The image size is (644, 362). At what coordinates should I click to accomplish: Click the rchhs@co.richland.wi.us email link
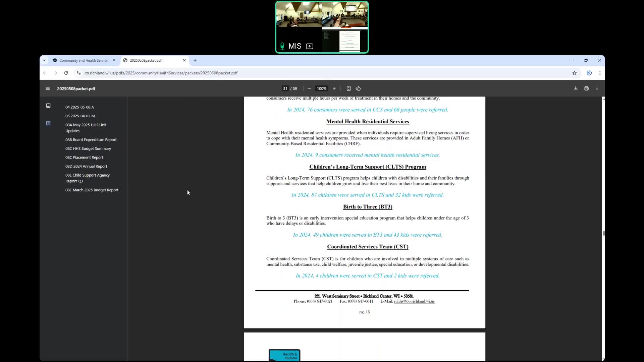click(414, 301)
